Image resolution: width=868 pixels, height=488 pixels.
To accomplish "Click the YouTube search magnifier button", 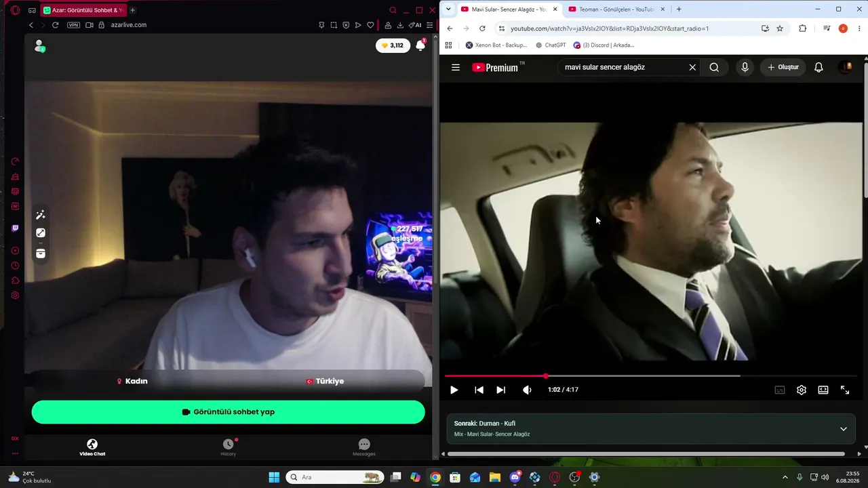I will pos(714,67).
